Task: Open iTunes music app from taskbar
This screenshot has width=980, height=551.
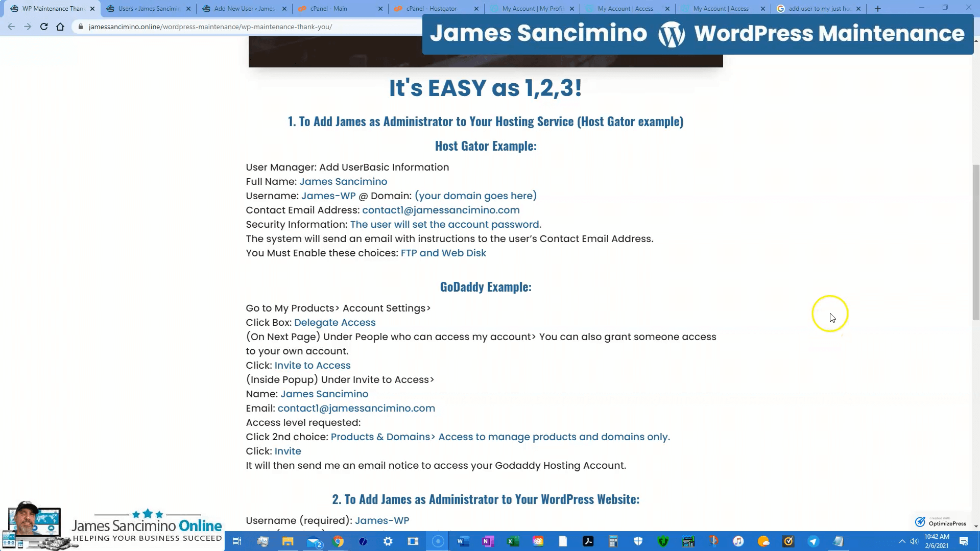Action: pos(738,541)
